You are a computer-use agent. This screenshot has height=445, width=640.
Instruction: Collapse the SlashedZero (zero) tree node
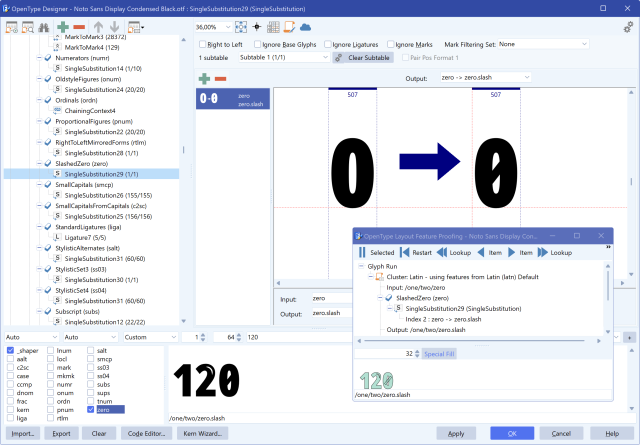point(39,163)
